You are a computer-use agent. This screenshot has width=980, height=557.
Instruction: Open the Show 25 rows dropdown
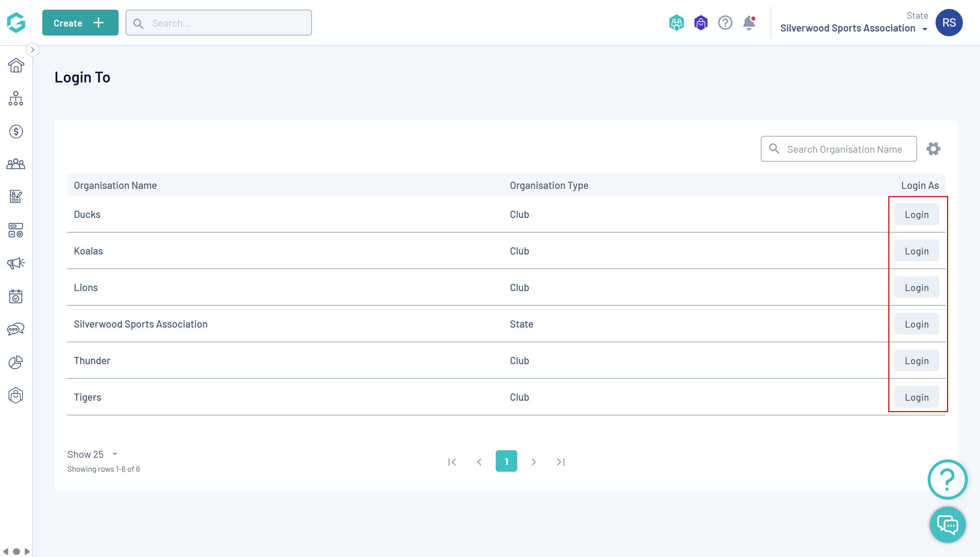pyautogui.click(x=92, y=454)
